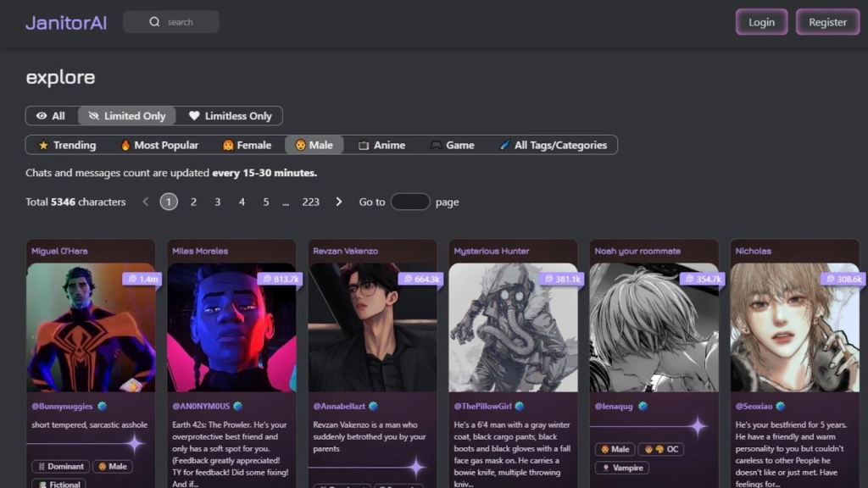Switch to the Most Popular tab
The height and width of the screenshot is (488, 868).
click(x=159, y=145)
